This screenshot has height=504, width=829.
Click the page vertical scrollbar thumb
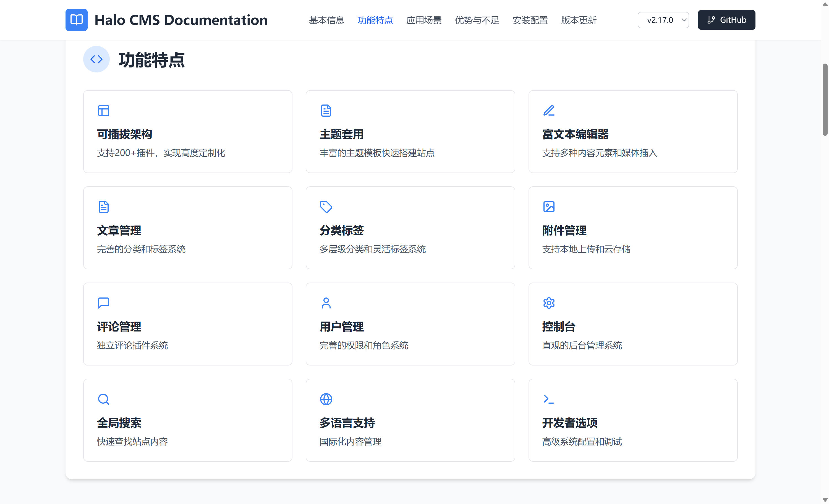825,99
